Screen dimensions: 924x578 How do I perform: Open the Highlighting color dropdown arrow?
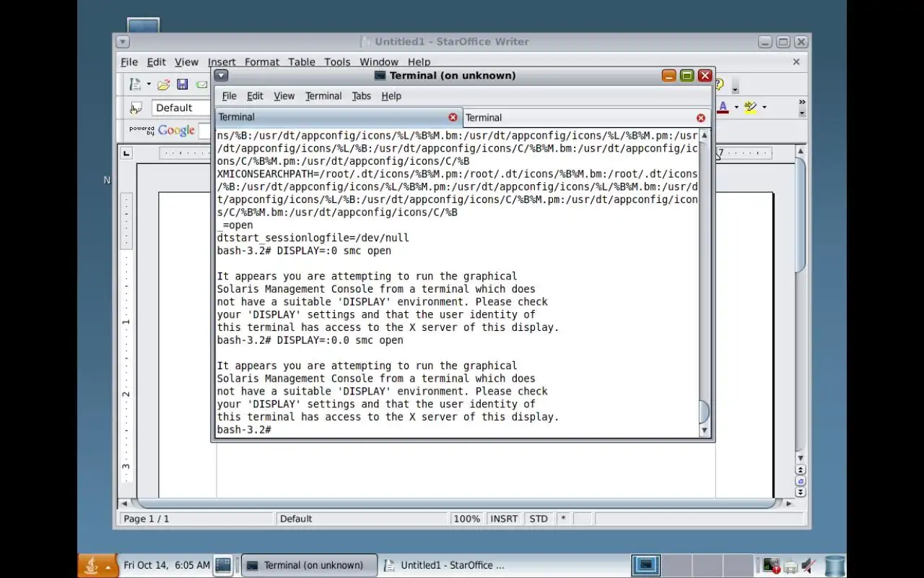764,108
